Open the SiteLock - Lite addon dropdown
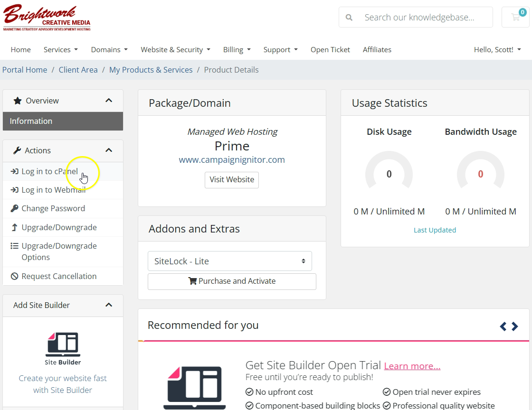 230,261
